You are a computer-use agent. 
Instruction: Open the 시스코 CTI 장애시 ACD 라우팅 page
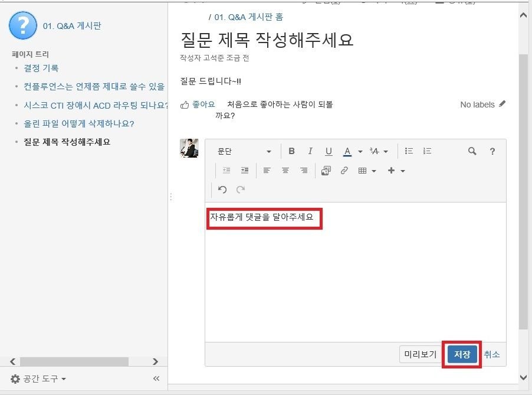(x=96, y=105)
